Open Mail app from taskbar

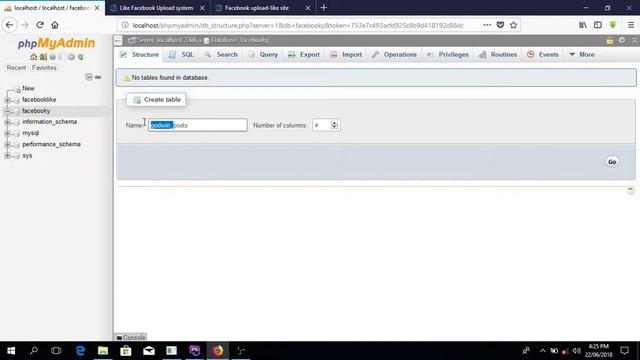tap(149, 351)
